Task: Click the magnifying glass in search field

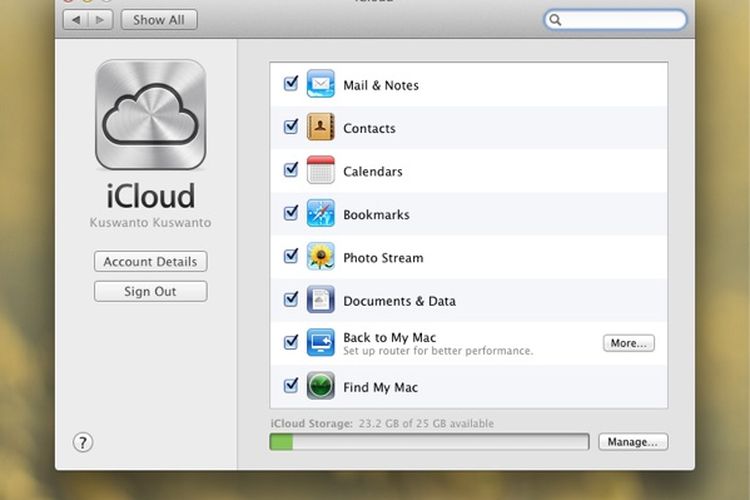Action: coord(555,20)
